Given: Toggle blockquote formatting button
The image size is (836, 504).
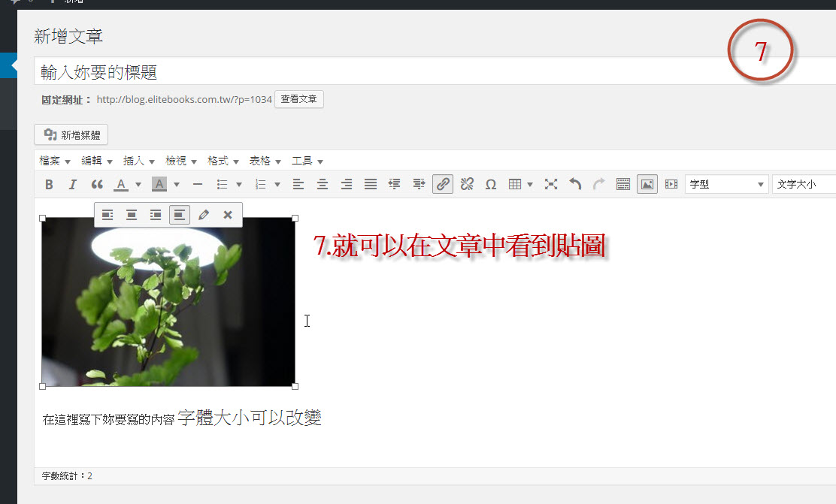Looking at the screenshot, I should pyautogui.click(x=96, y=184).
